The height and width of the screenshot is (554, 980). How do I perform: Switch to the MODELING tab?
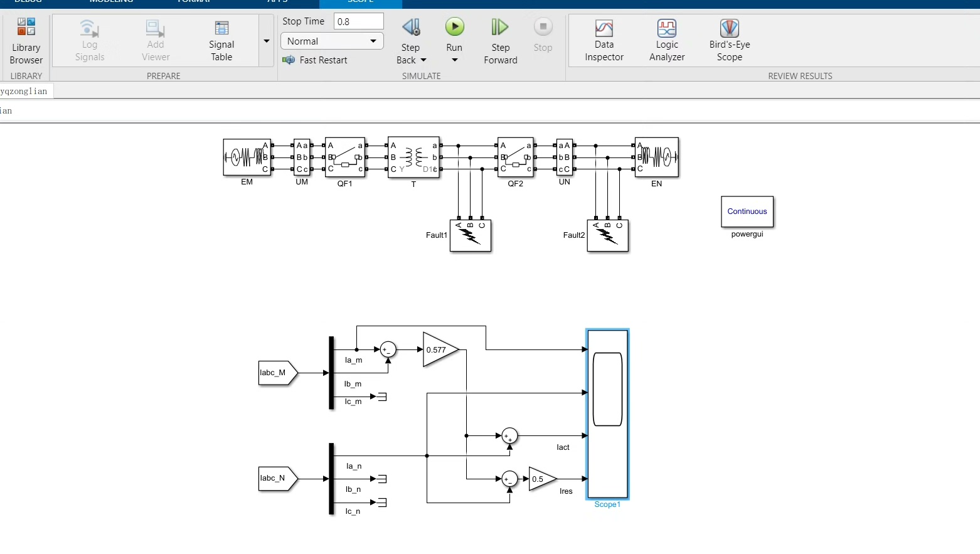click(x=112, y=3)
